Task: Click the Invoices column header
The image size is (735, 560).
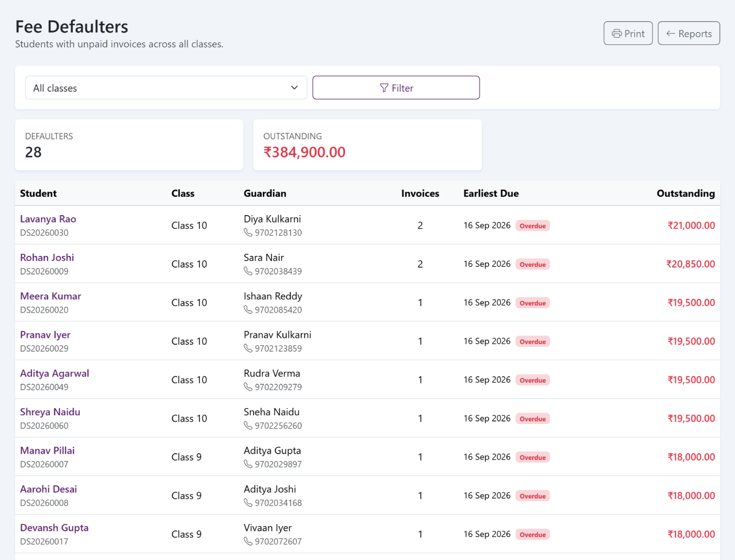Action: pyautogui.click(x=420, y=193)
